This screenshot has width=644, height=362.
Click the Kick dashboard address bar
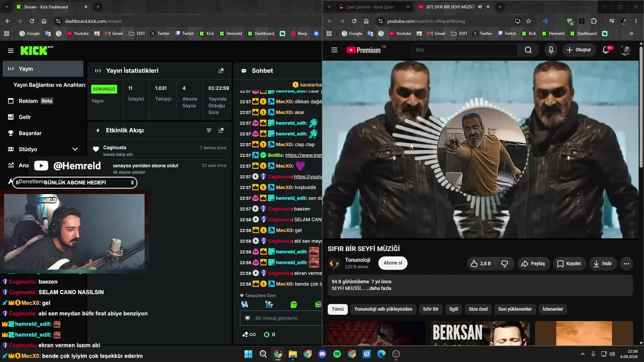186,21
